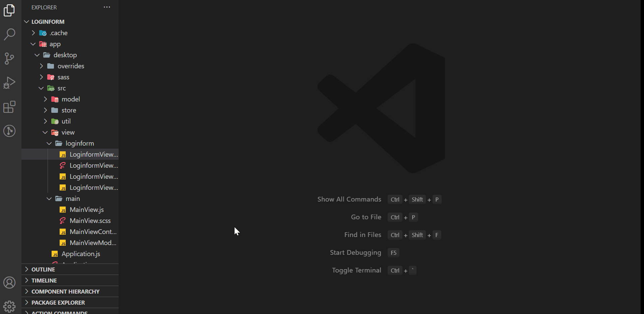Expand the PACKAGE EXPLORER panel
This screenshot has height=314, width=644.
pyautogui.click(x=70, y=303)
